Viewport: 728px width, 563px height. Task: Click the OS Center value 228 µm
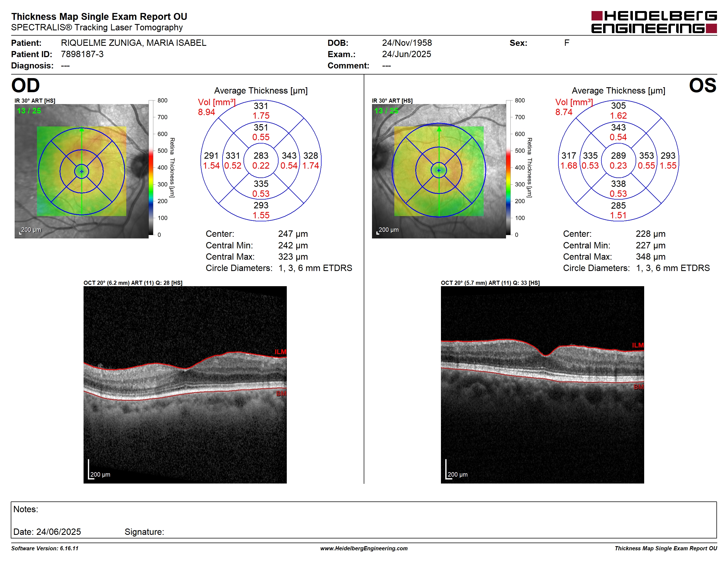pyautogui.click(x=650, y=234)
